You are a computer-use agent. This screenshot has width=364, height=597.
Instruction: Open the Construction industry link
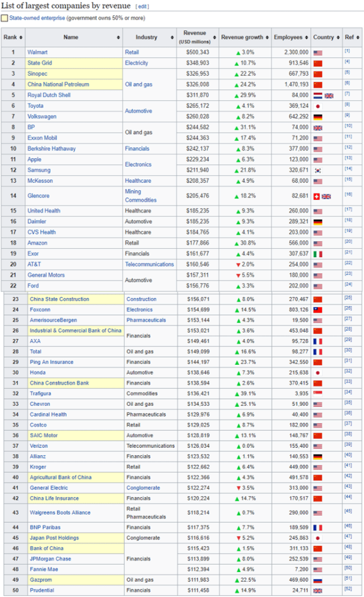click(142, 299)
